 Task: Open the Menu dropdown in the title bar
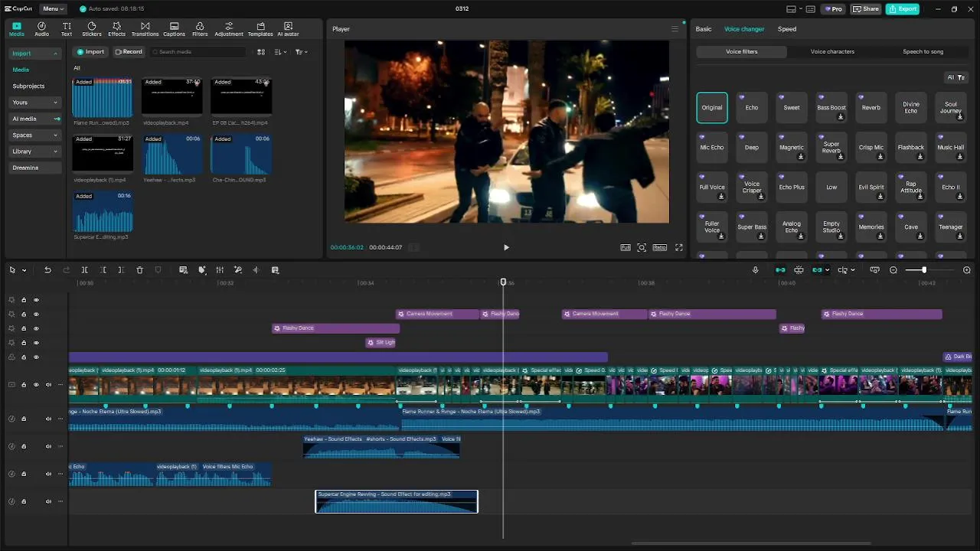pos(53,9)
